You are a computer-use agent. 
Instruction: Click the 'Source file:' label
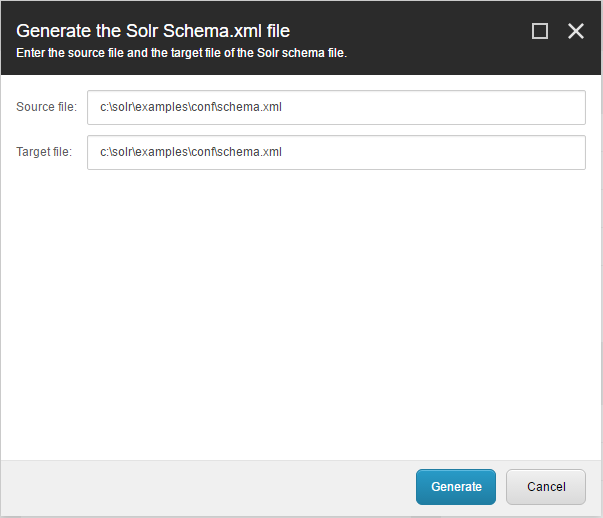point(47,107)
